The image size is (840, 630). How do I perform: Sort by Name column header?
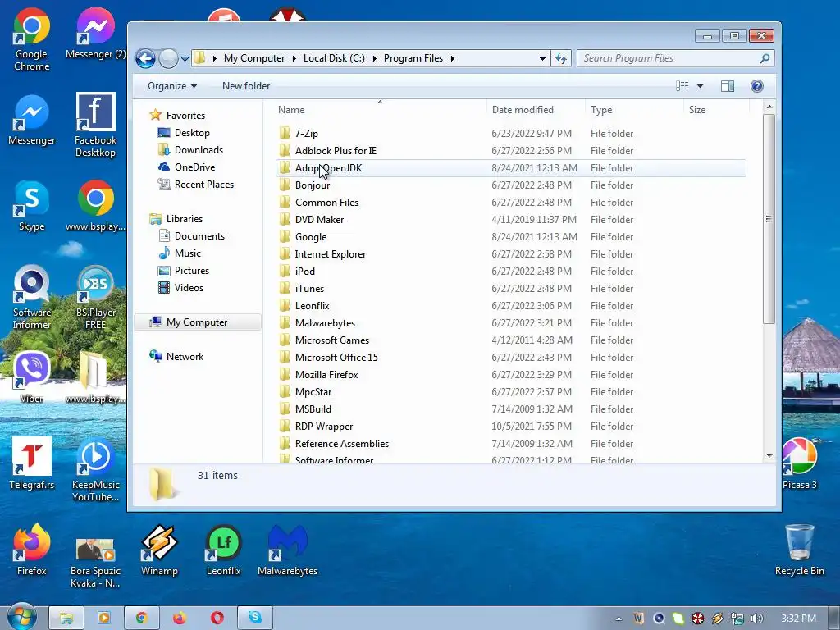pyautogui.click(x=291, y=110)
